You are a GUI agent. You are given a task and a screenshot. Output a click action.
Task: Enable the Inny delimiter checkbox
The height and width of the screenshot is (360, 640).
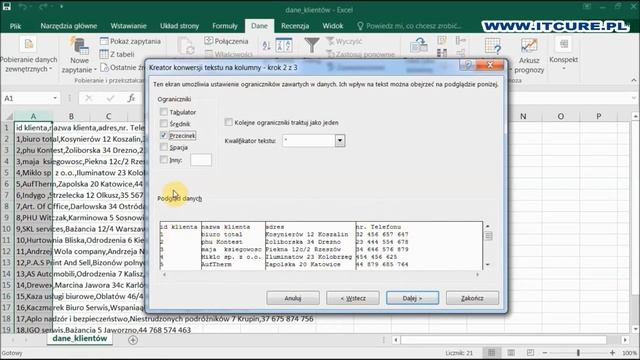[x=164, y=160]
